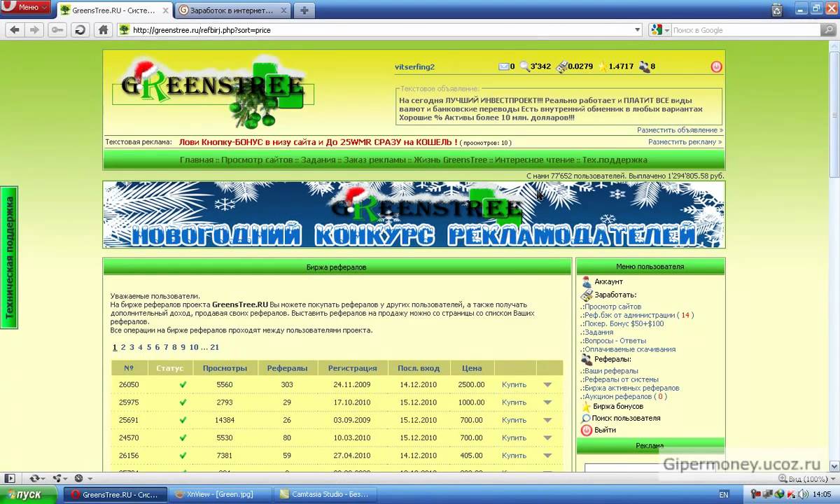Open the mail envelope messages icon
The height and width of the screenshot is (504, 840).
click(503, 66)
